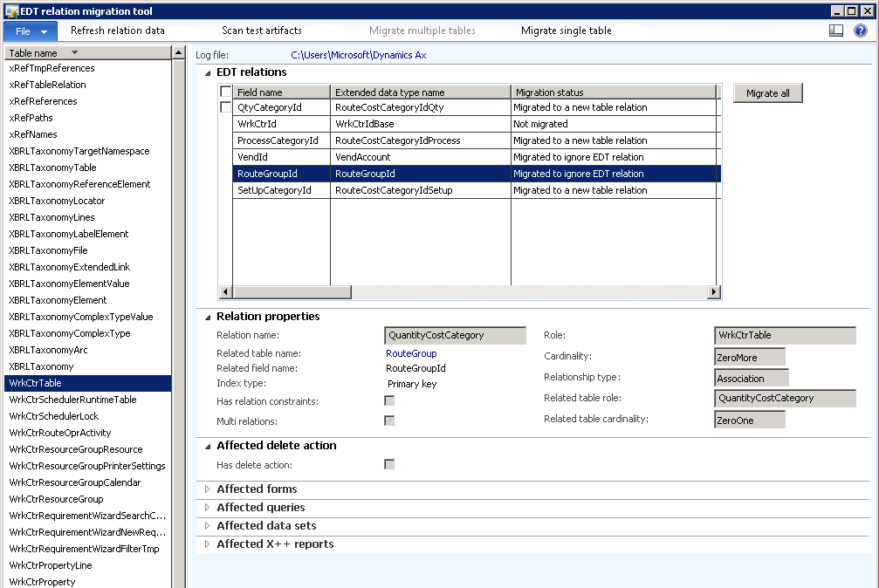
Task: Click the application icon in the title bar
Action: [x=9, y=10]
